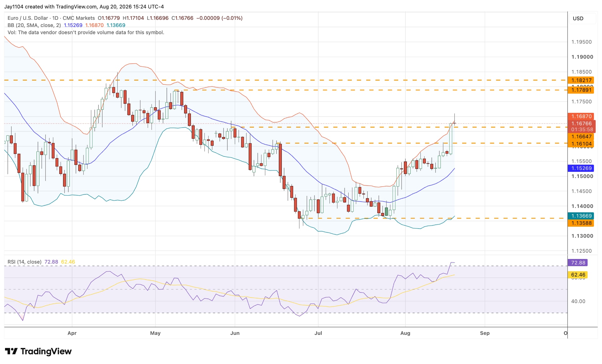Click the 1.14000 price scale tick
602x364 pixels.
[582, 206]
